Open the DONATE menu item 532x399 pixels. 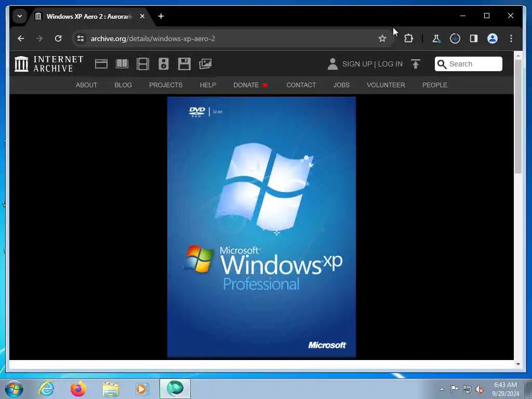click(250, 85)
